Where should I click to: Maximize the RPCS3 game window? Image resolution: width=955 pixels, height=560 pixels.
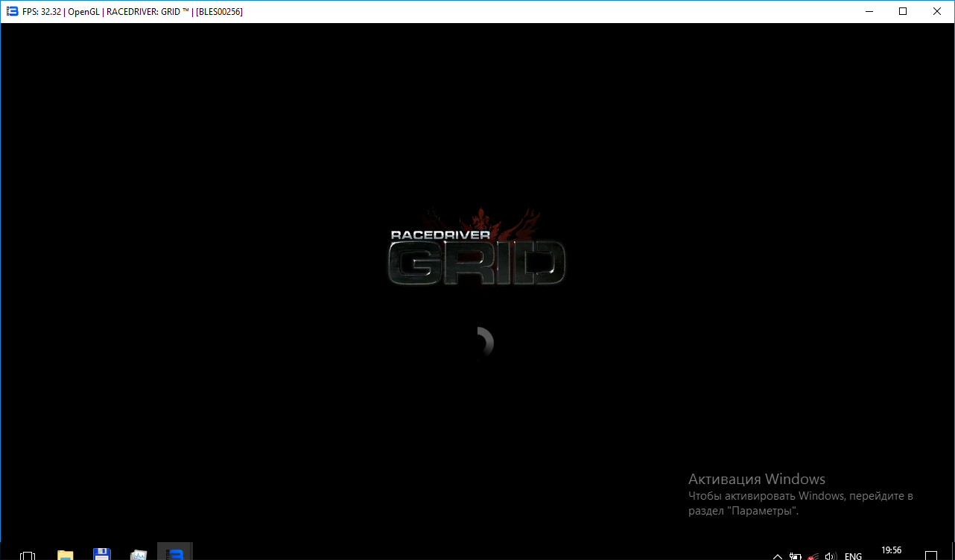tap(903, 11)
